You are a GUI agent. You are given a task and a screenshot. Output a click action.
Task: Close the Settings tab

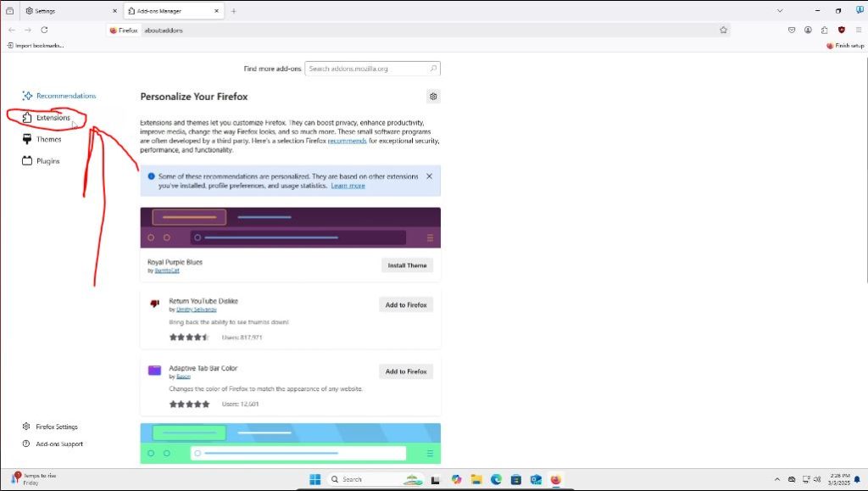[x=114, y=10]
